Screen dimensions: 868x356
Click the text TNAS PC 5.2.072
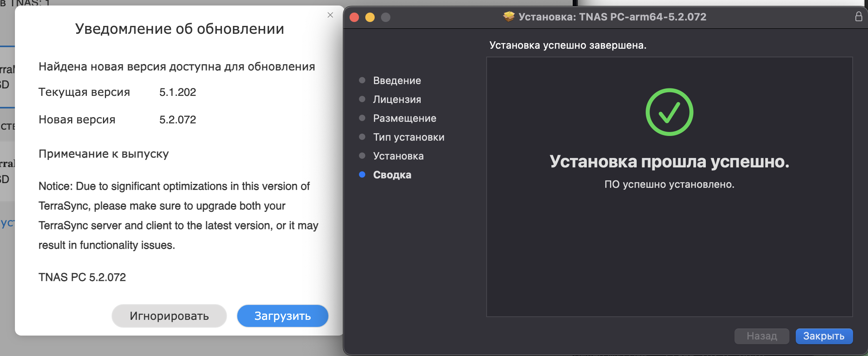pos(82,277)
